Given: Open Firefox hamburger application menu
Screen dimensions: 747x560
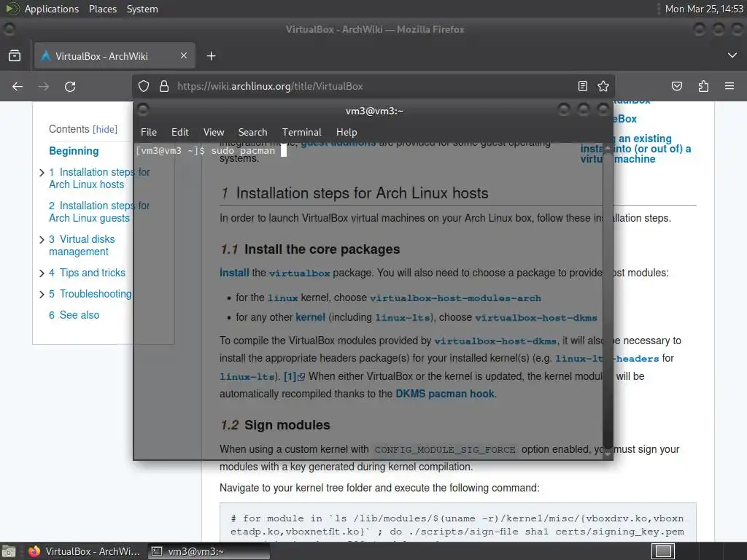Looking at the screenshot, I should [x=729, y=86].
